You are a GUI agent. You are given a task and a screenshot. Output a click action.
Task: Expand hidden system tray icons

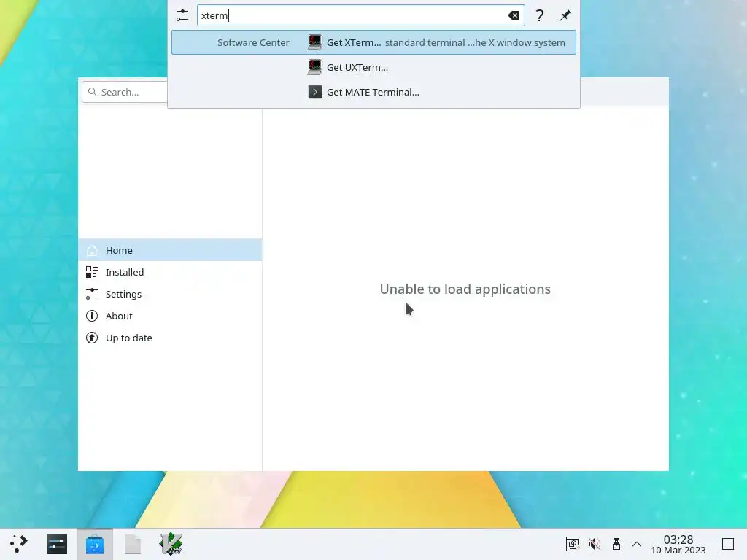(x=636, y=544)
